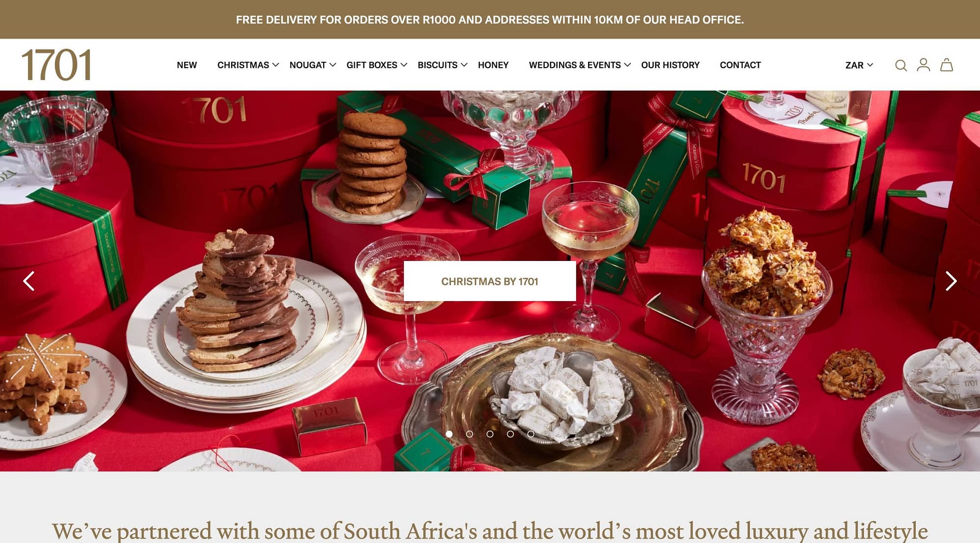Go to previous slide with left arrow
This screenshot has height=543, width=980.
coord(29,281)
